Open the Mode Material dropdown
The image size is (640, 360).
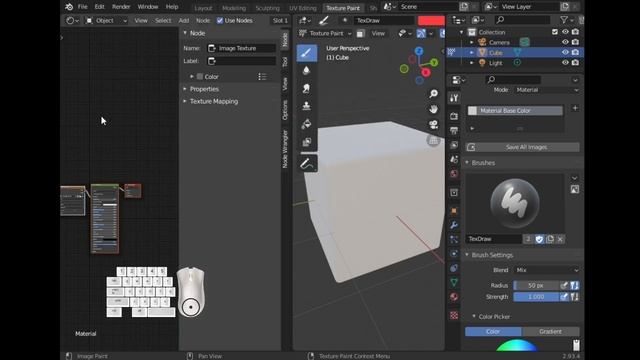point(547,90)
